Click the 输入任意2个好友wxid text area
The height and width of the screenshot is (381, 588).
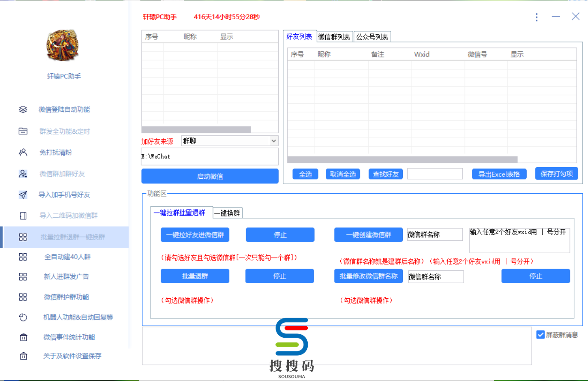[520, 240]
